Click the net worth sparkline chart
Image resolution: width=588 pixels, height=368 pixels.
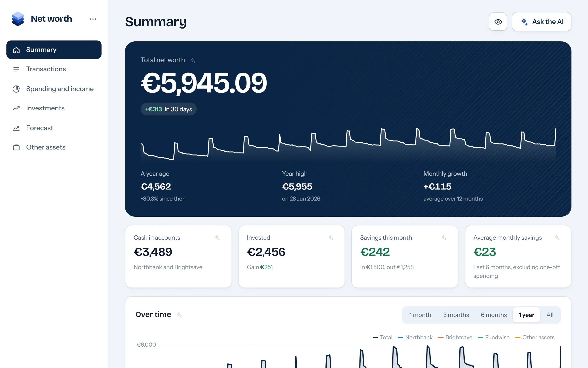coord(348,144)
